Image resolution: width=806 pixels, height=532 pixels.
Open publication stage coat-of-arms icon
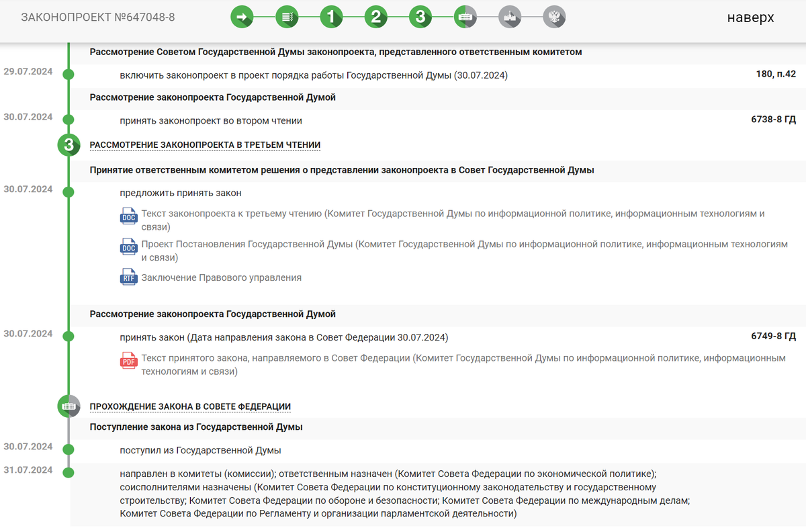click(554, 17)
